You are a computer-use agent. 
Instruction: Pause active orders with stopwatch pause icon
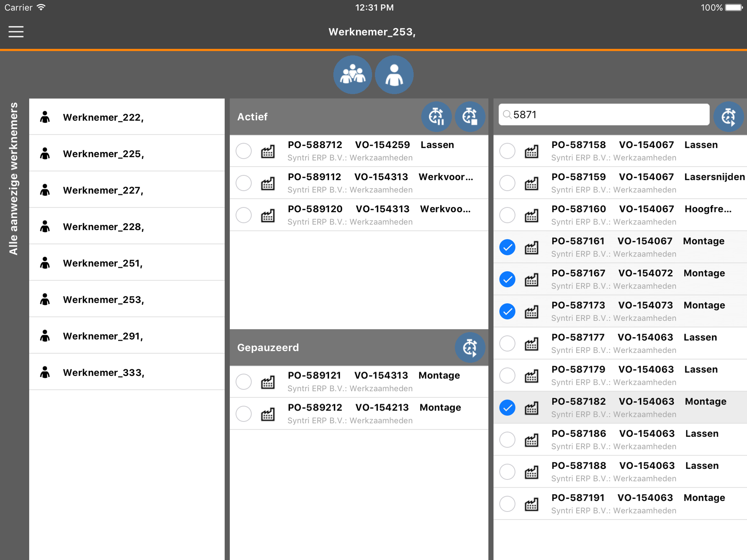click(x=436, y=116)
